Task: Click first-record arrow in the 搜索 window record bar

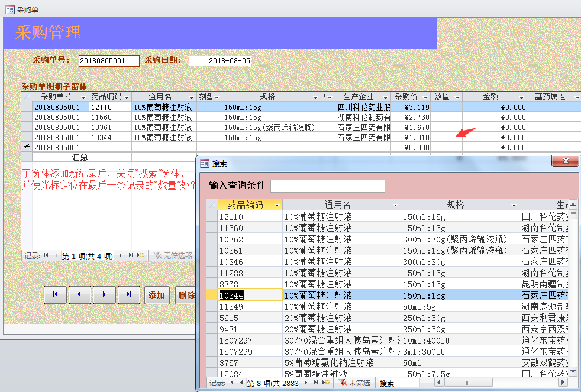Action: pos(231,383)
